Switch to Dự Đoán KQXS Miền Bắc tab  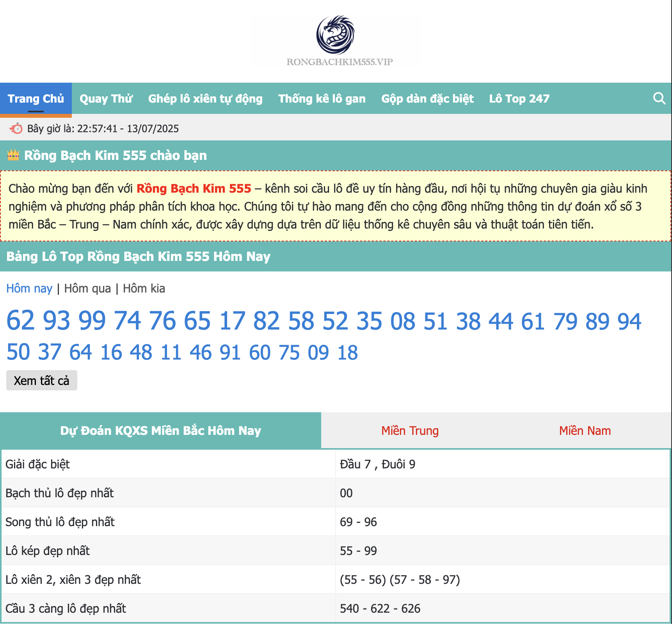click(161, 431)
